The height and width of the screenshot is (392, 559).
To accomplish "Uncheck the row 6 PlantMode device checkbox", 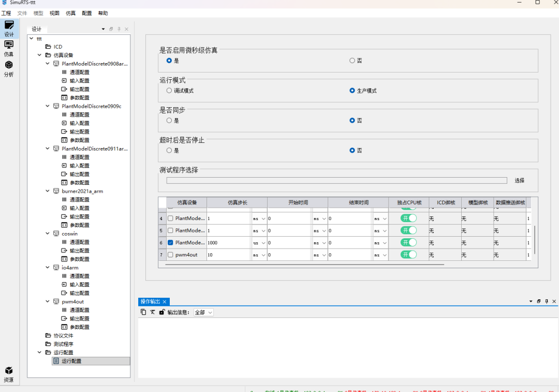I will tap(170, 242).
